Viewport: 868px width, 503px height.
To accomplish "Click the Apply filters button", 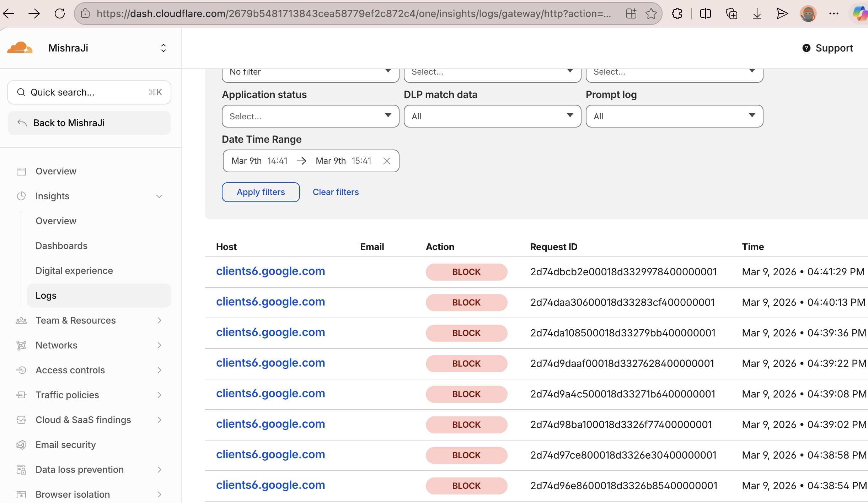I will click(x=261, y=192).
